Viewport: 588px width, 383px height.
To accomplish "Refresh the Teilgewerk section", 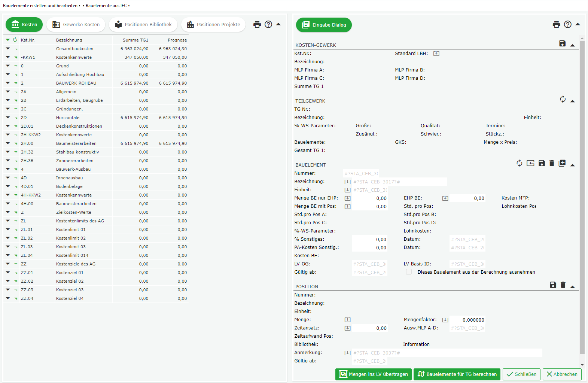I will point(563,99).
